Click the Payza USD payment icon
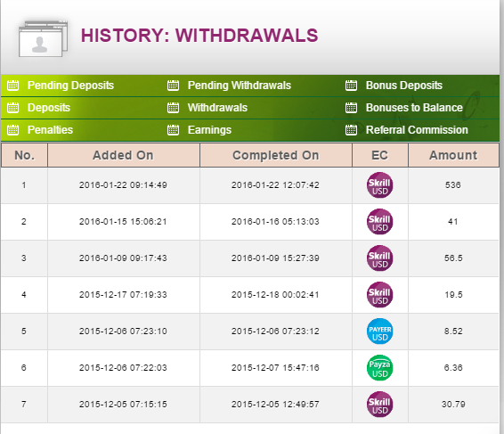Viewport: 504px width, 434px height. [380, 368]
